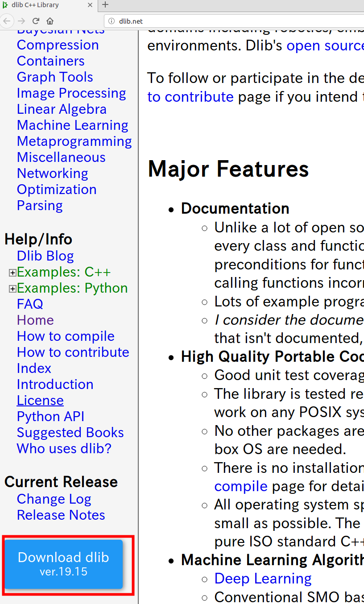Open the How to compile page
The width and height of the screenshot is (364, 604).
click(66, 336)
